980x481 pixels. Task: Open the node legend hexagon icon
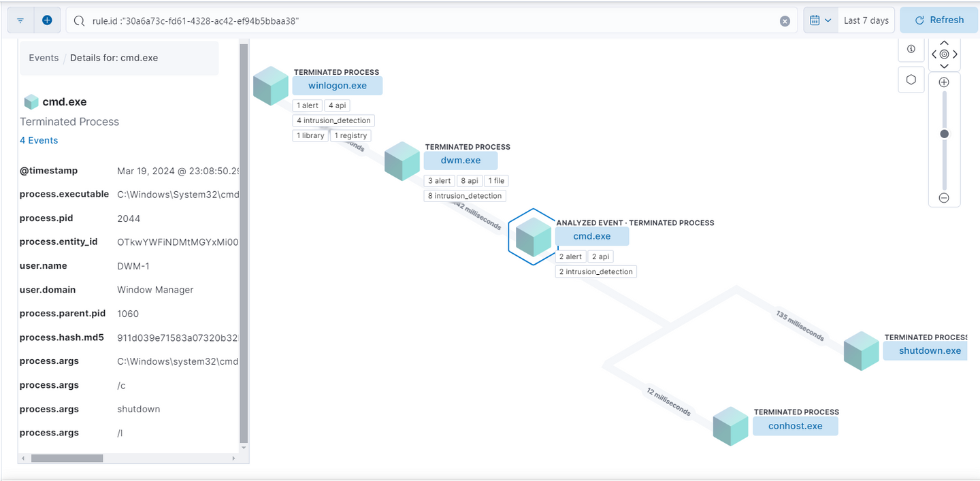tap(911, 80)
